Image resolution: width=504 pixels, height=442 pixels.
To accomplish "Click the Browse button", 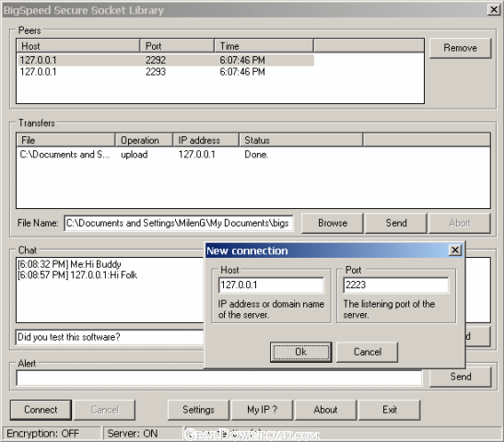I will coord(333,223).
